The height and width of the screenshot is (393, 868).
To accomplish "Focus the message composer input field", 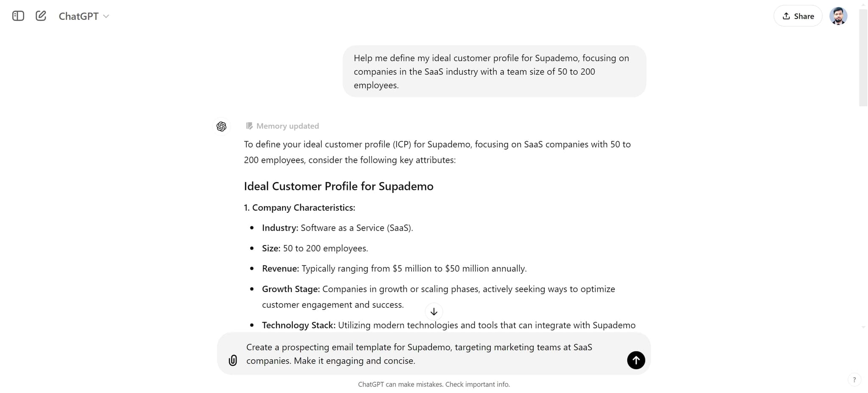I will (x=424, y=354).
